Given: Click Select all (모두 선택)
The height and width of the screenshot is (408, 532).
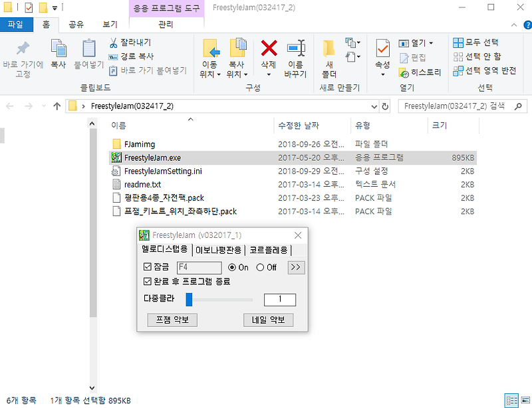Looking at the screenshot, I should pyautogui.click(x=475, y=43).
